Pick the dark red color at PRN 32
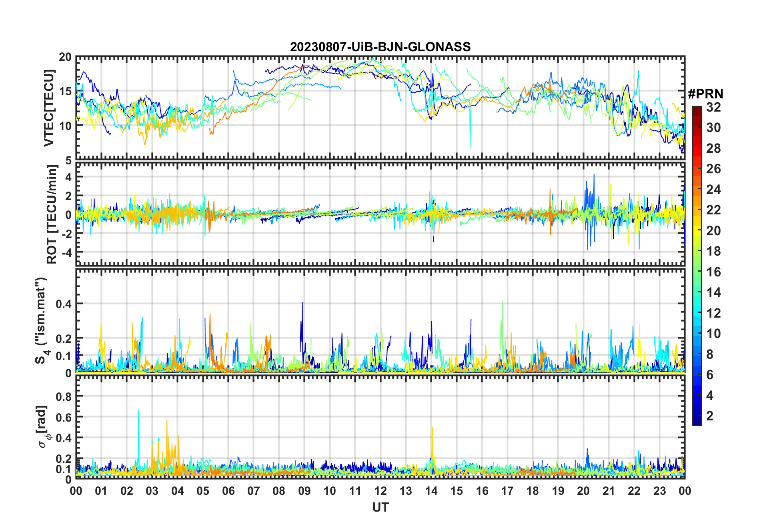Image resolution: width=761 pixels, height=532 pixels. pyautogui.click(x=697, y=108)
